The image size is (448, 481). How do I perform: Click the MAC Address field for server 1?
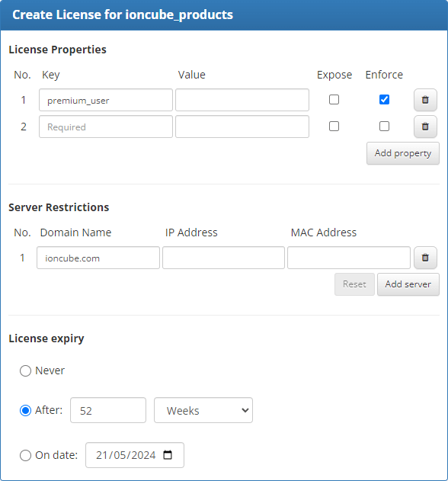pos(349,258)
